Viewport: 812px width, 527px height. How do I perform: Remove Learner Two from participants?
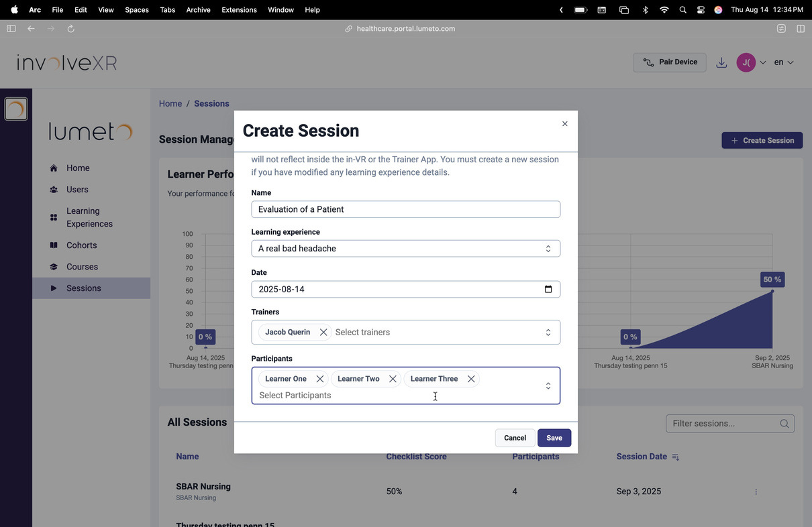[x=393, y=379]
